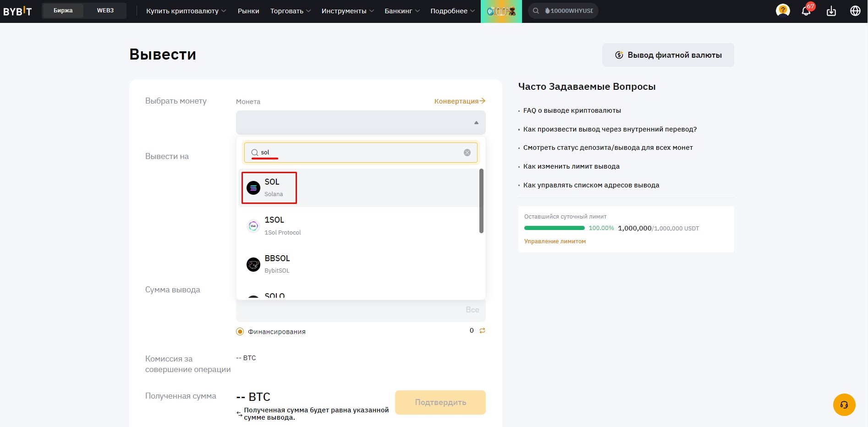Click the fiat withdrawal coin icon
868x427 pixels.
[619, 55]
